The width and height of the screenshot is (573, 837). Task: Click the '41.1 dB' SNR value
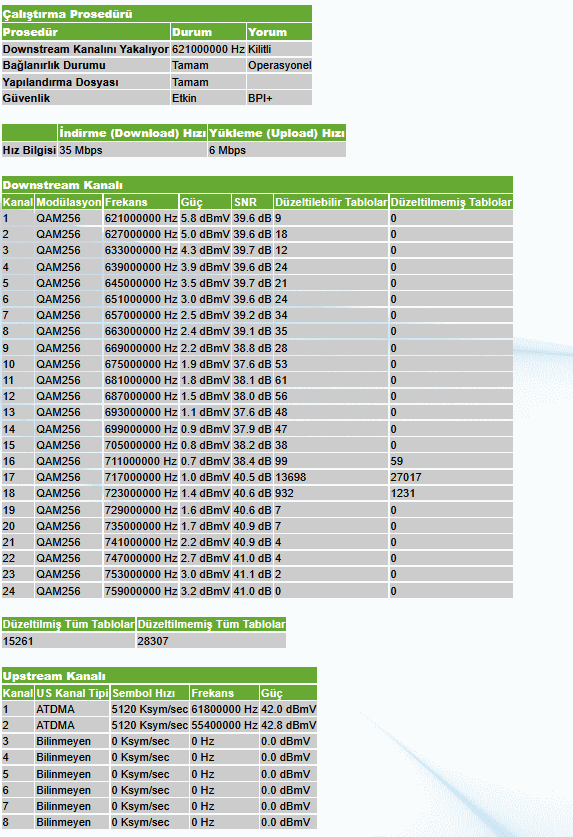[252, 574]
